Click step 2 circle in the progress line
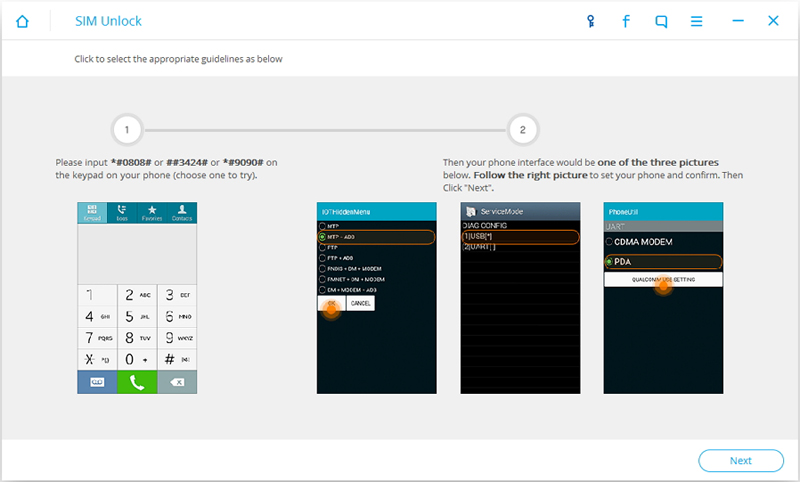This screenshot has height=482, width=800. click(x=522, y=130)
